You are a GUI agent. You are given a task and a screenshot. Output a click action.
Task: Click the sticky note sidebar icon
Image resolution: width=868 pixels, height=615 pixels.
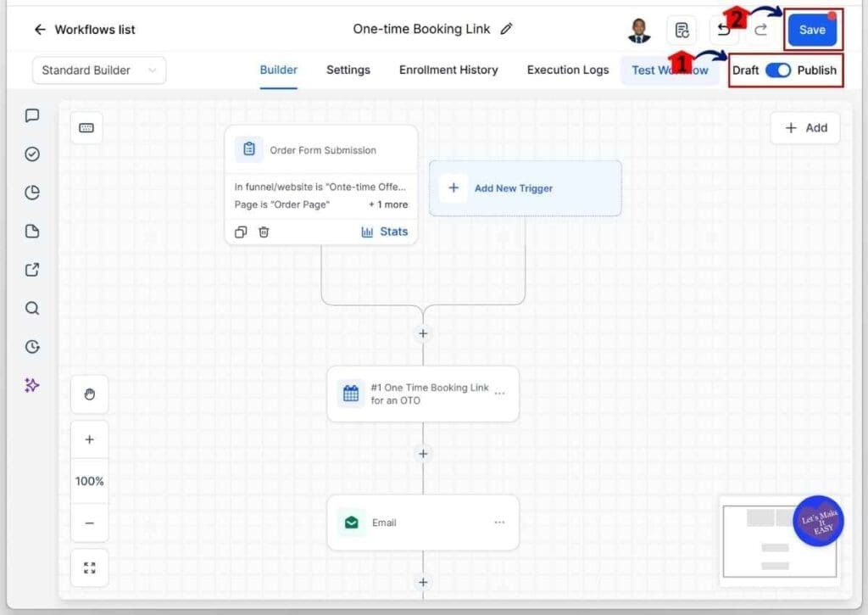[32, 231]
